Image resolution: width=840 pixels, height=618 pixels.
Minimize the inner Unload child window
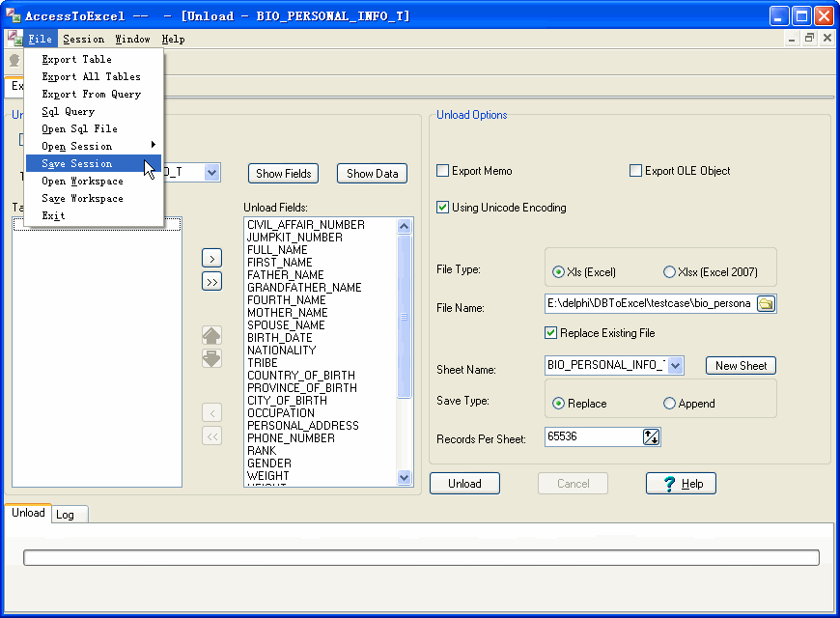792,38
